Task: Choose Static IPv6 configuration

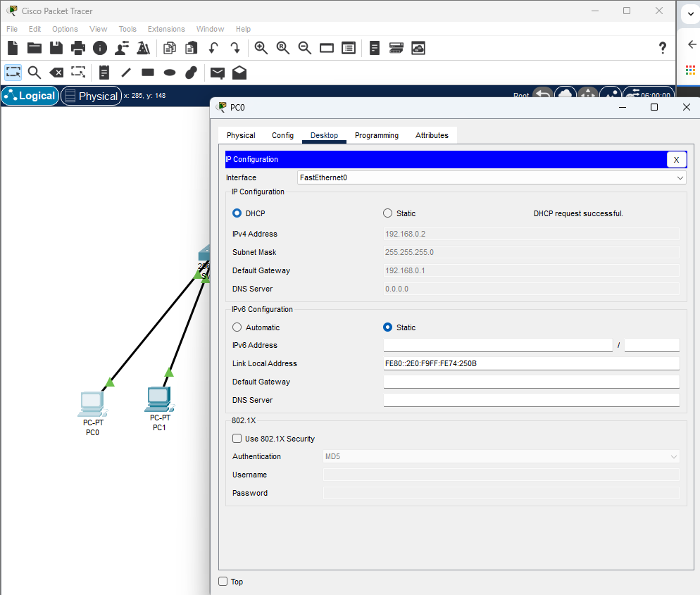Action: click(x=387, y=327)
